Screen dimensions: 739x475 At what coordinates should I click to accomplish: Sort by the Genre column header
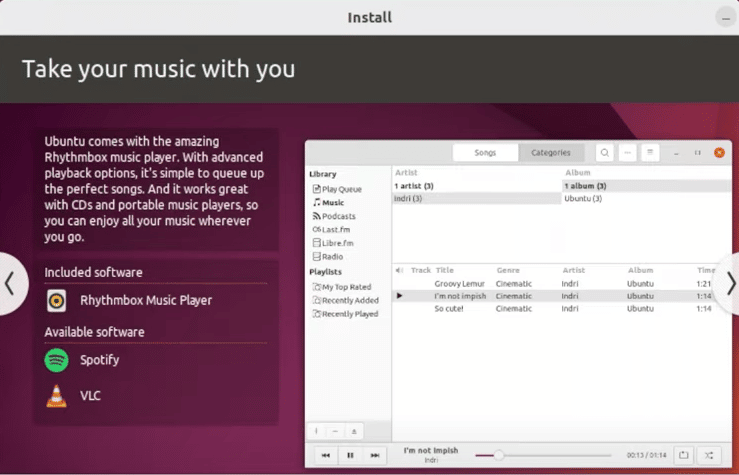pos(508,270)
